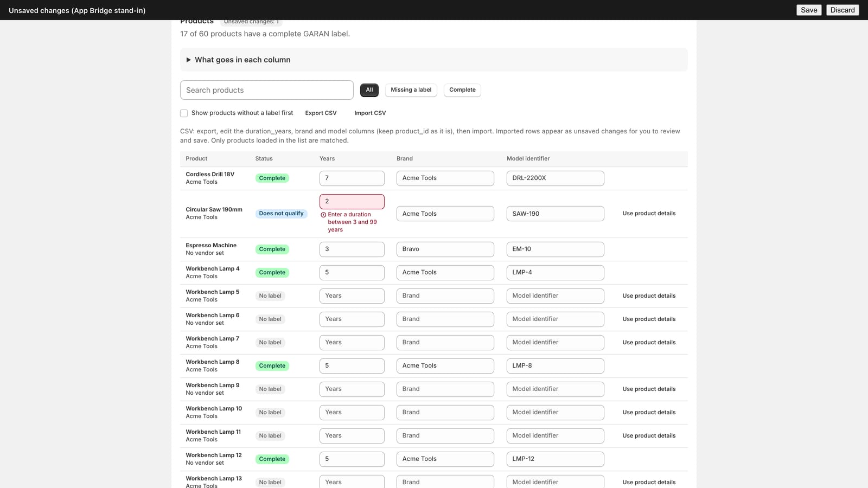The height and width of the screenshot is (488, 868).
Task: Click the Years field for Workbench Lamp 9
Action: 352,389
